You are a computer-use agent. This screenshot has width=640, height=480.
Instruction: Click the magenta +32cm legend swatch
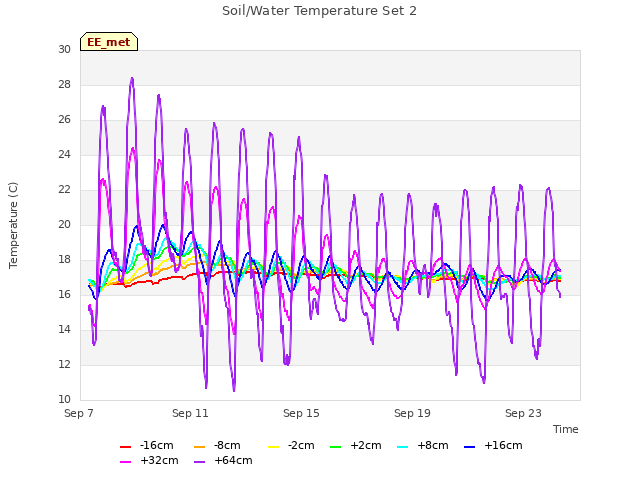click(x=125, y=462)
